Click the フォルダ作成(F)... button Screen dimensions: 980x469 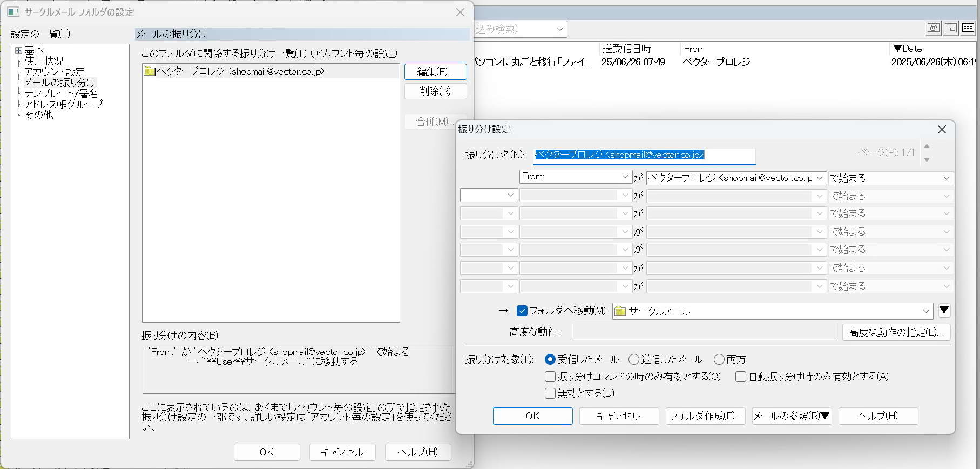point(705,416)
